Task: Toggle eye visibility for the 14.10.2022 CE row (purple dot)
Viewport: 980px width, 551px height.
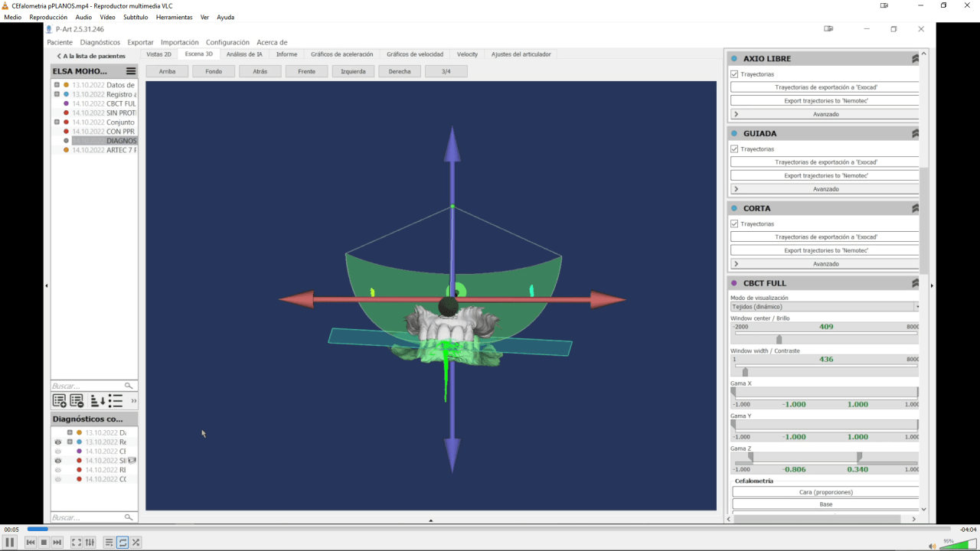Action: (x=57, y=452)
